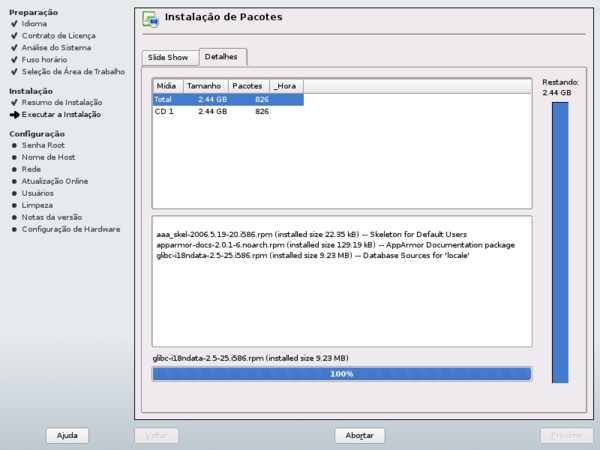Click the bullet beside Atualização Online
Screen dimensions: 600x450
[x=14, y=181]
